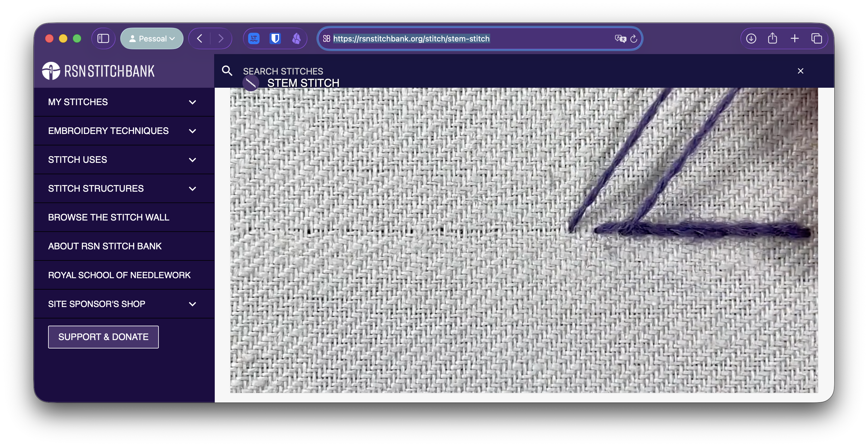Open Browse the Stitch Wall
868x447 pixels.
109,217
